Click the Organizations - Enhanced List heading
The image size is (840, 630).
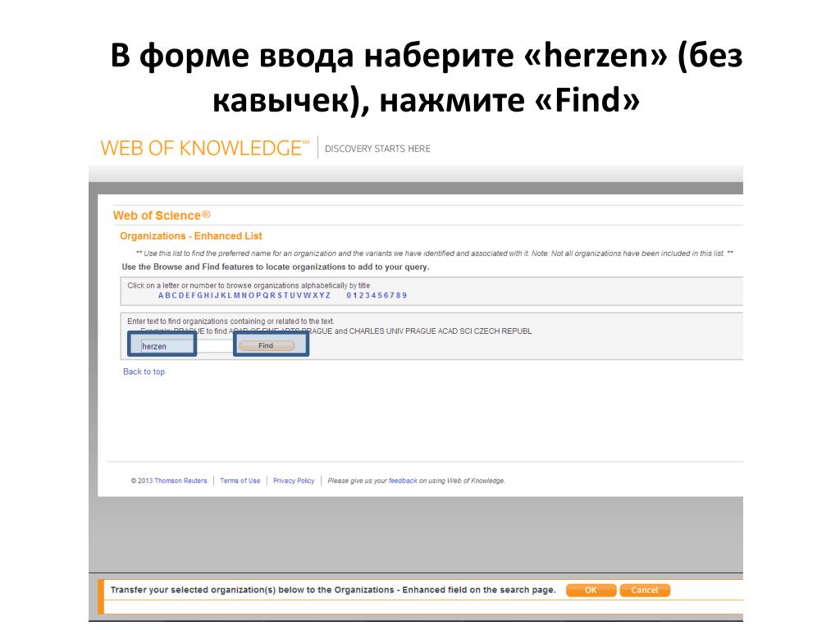coord(190,236)
